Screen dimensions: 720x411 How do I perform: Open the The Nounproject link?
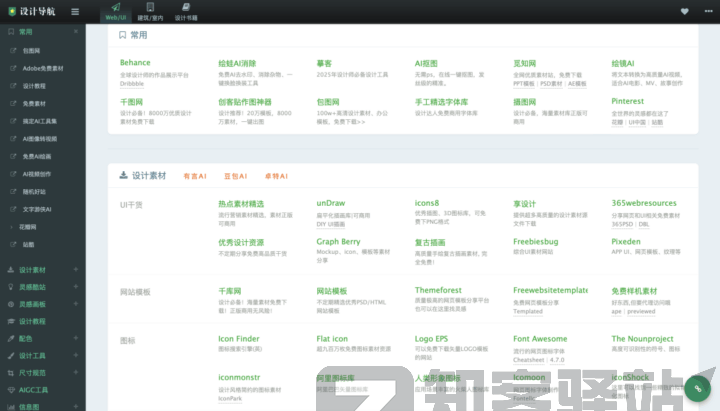pos(642,338)
